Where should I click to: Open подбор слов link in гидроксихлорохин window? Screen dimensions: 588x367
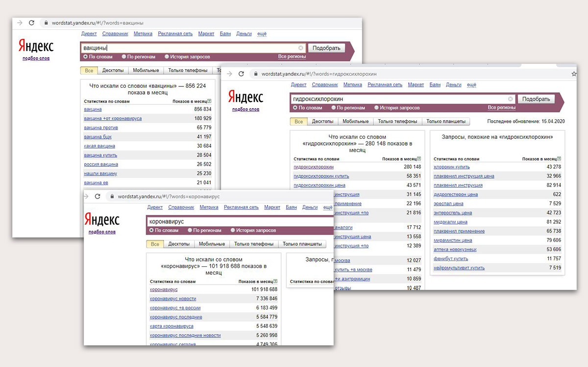pos(245,109)
